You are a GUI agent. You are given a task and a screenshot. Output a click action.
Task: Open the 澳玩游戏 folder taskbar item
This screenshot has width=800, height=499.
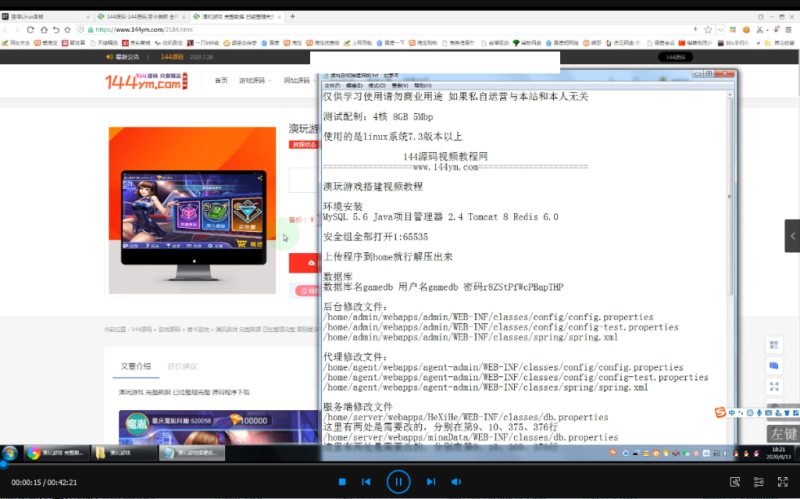(x=124, y=453)
